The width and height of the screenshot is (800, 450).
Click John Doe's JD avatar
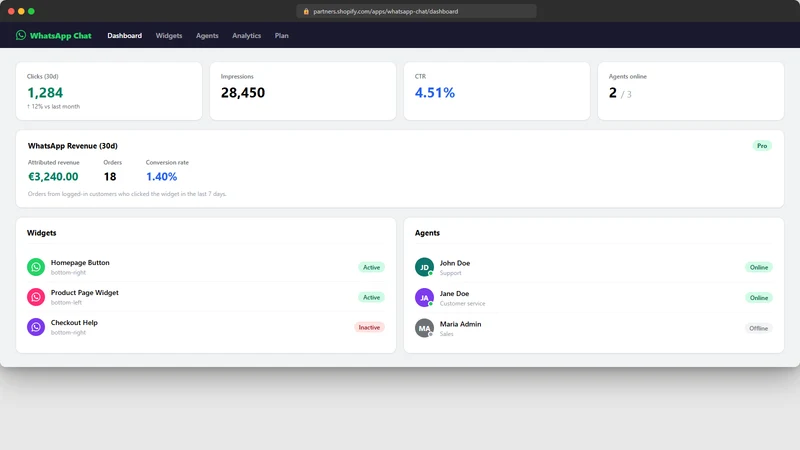424,267
